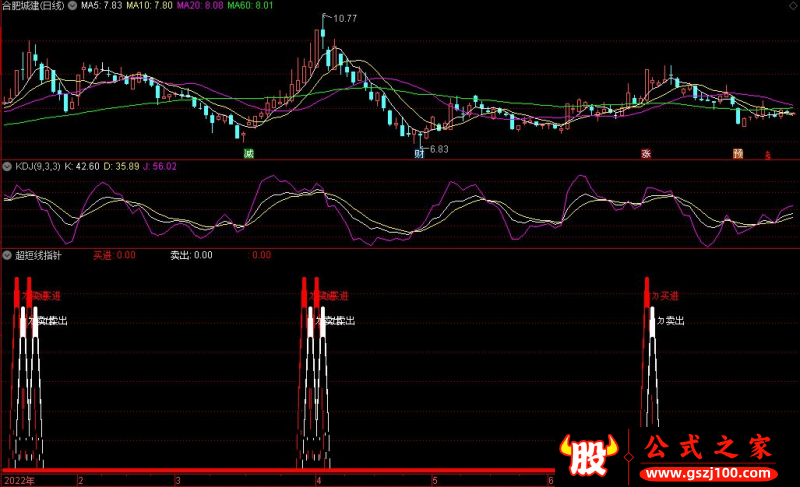Click the red 涨 marker icon

pos(646,154)
